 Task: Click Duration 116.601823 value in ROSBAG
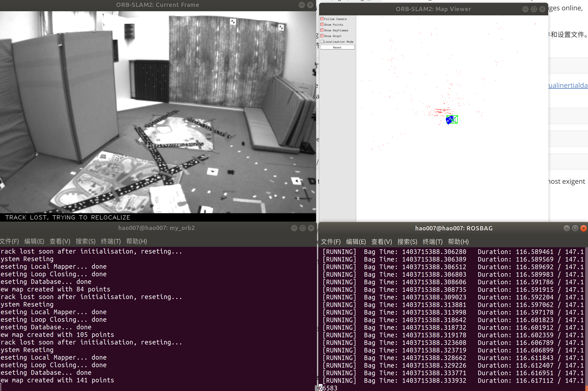[x=535, y=320]
